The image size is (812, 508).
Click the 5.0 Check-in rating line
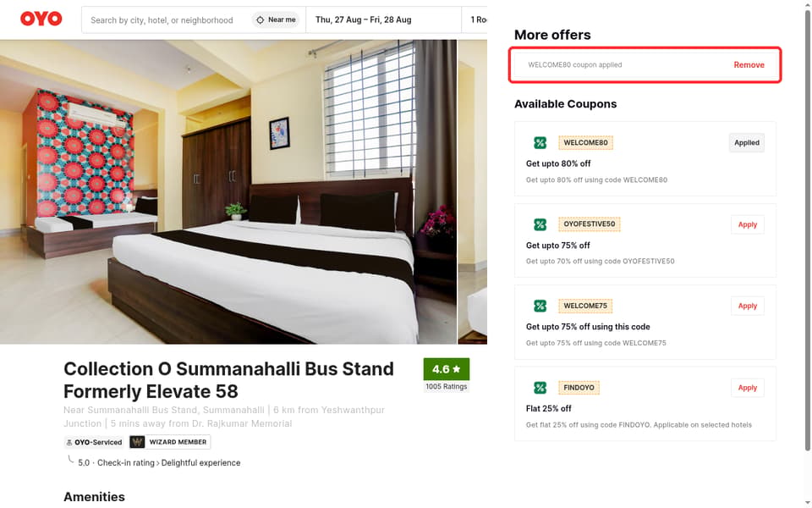159,463
